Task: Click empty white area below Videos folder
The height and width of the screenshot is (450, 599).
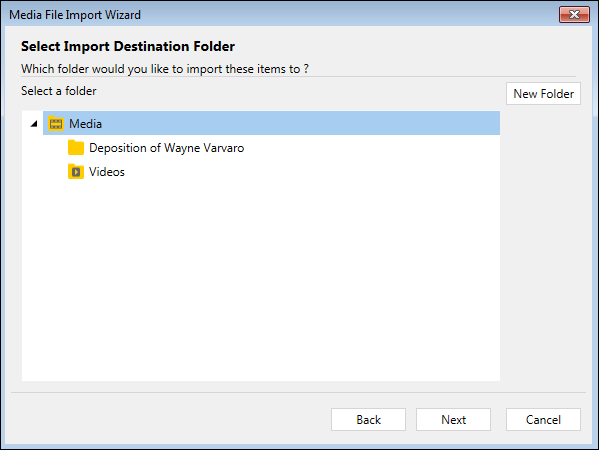Action: tap(261, 281)
